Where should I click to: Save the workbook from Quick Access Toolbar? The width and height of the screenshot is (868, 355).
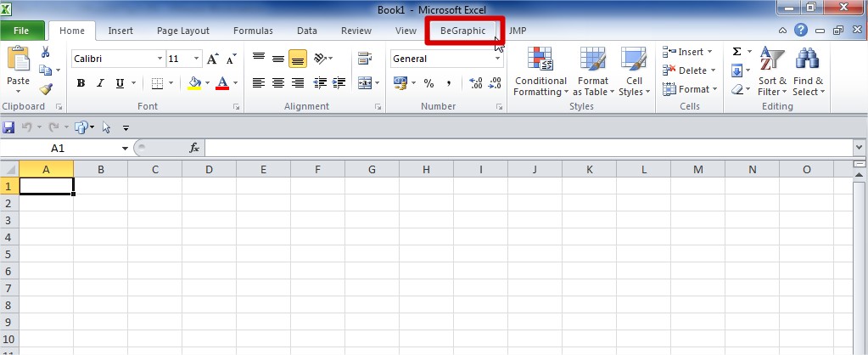pyautogui.click(x=8, y=127)
